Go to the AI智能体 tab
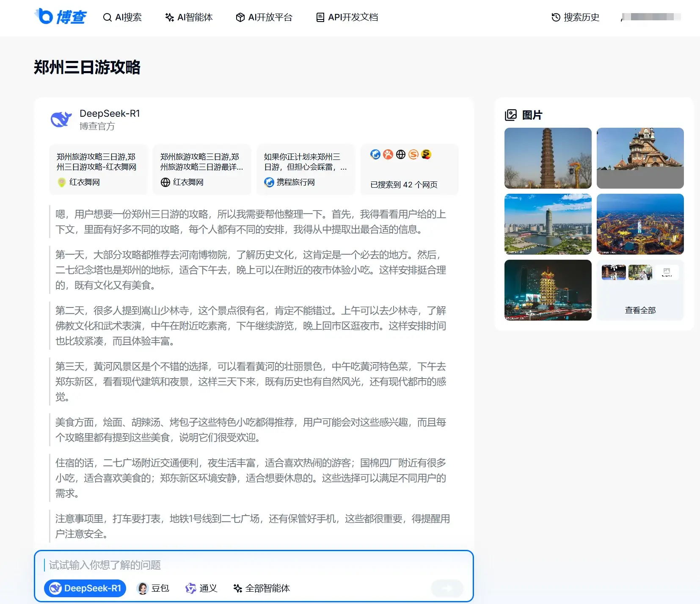Viewport: 700px width, 604px height. (x=189, y=17)
